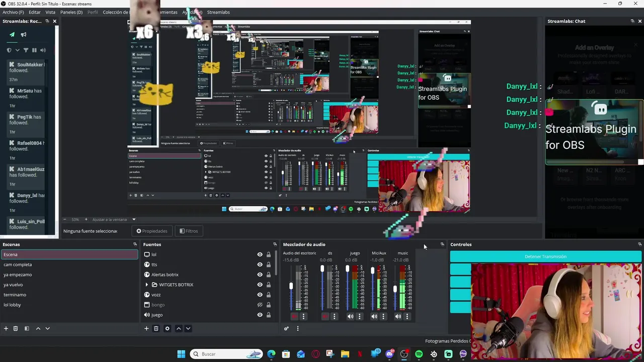
Task: Move source down in Fuentes toolbar
Action: point(188,328)
